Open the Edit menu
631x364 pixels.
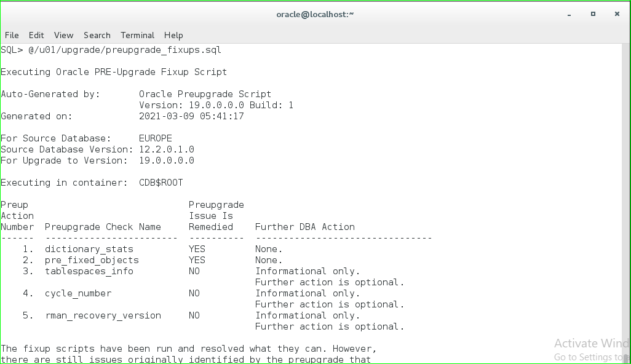[36, 35]
